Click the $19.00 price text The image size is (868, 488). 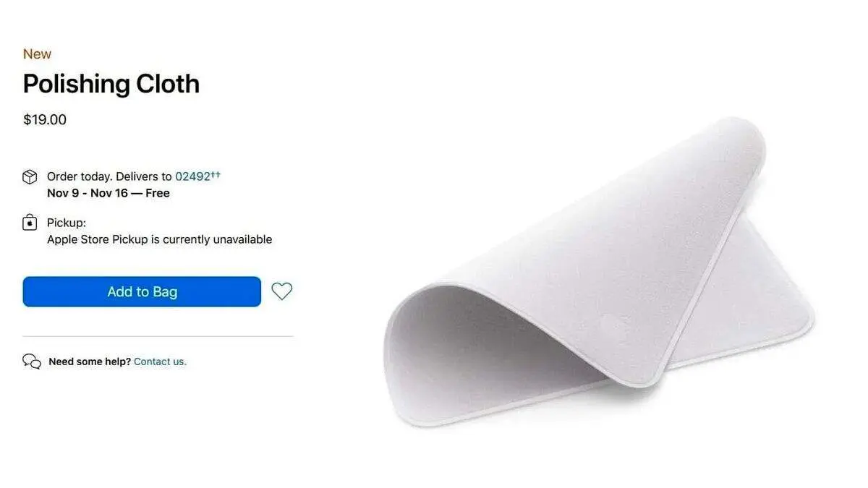pos(45,120)
